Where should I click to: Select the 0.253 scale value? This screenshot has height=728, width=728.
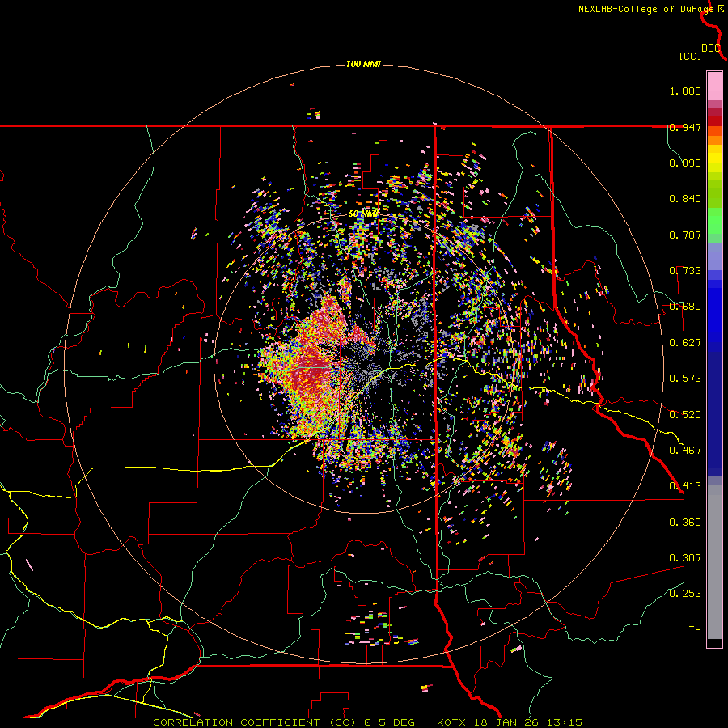click(x=685, y=594)
